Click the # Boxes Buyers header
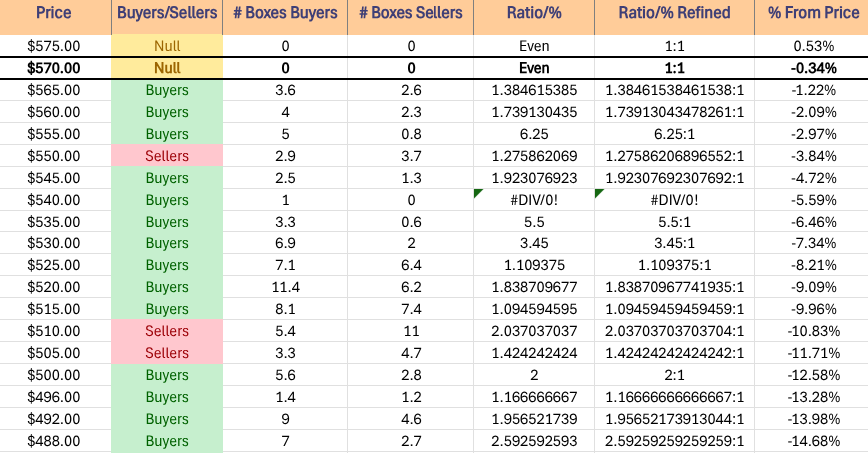The width and height of the screenshot is (868, 453). pos(285,15)
